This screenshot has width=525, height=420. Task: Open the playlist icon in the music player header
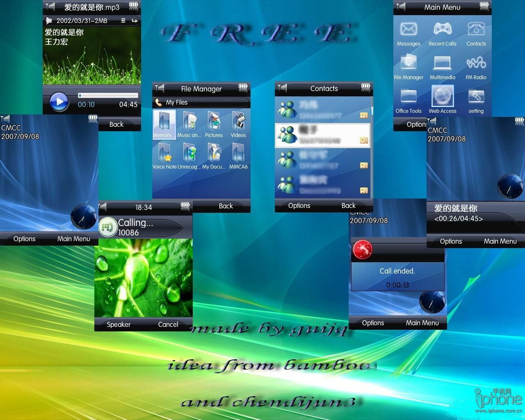pyautogui.click(x=123, y=21)
